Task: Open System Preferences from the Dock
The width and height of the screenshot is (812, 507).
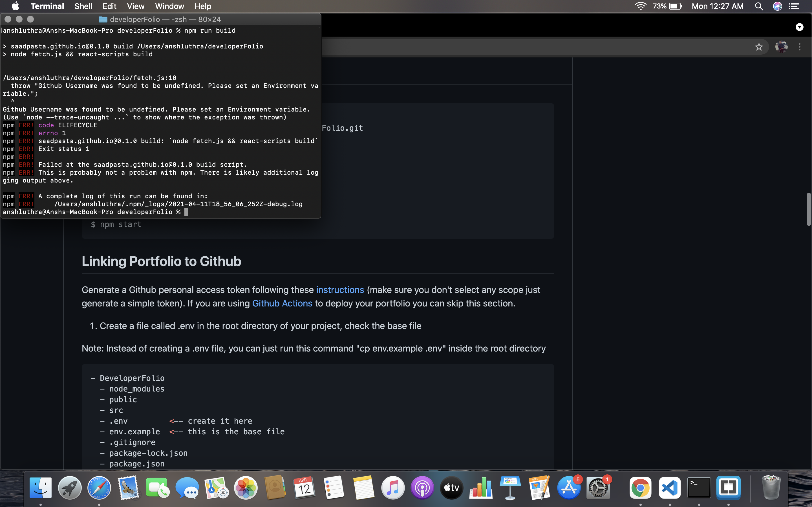Action: tap(599, 488)
